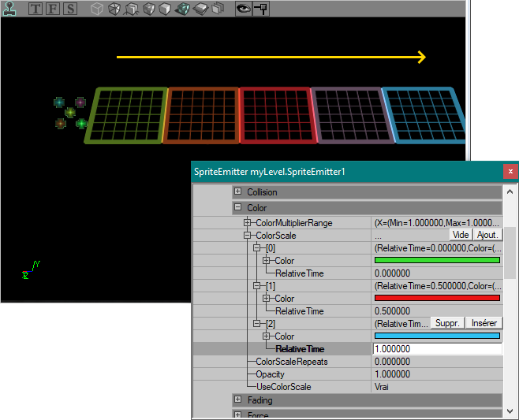Image resolution: width=519 pixels, height=420 pixels.
Task: Expand the Collision category
Action: [x=237, y=191]
